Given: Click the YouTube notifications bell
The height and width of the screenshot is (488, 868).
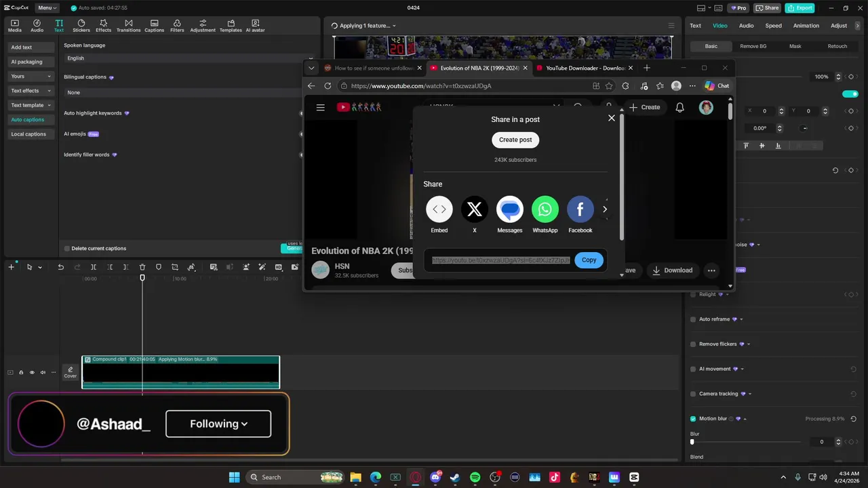Looking at the screenshot, I should [x=679, y=107].
